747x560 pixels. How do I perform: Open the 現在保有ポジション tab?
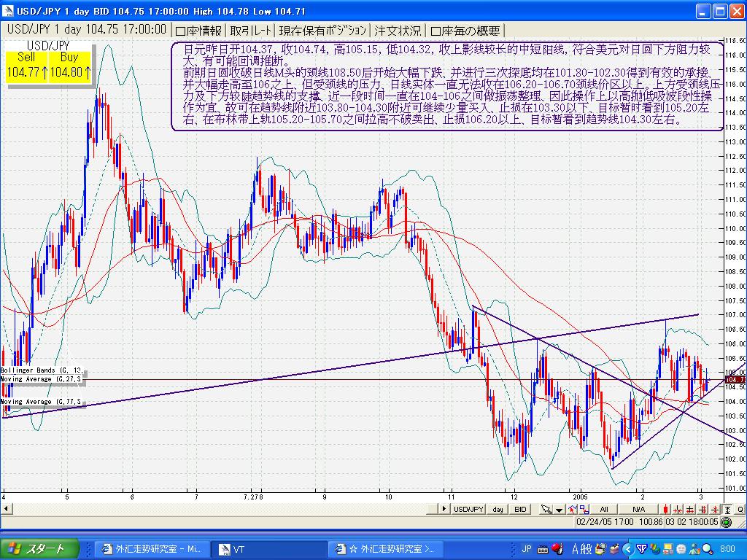coord(322,31)
